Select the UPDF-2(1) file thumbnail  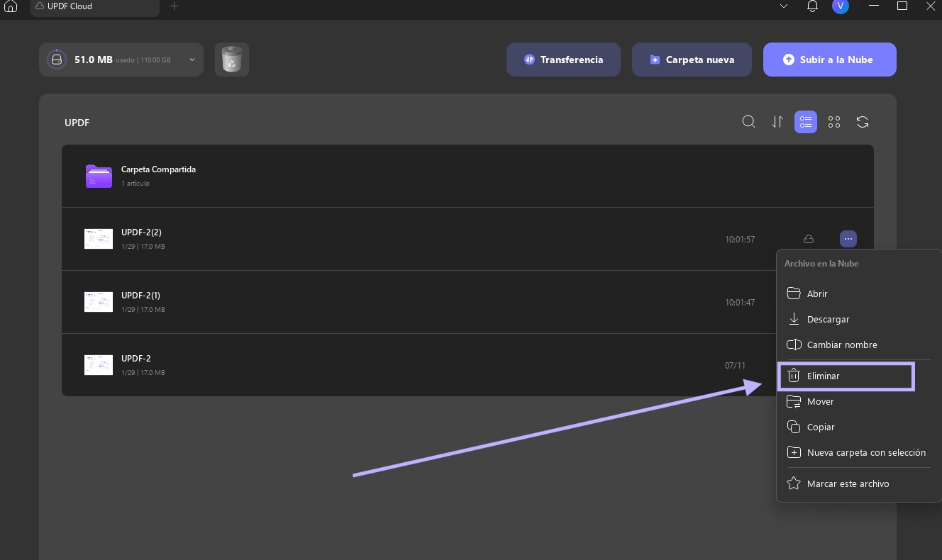point(99,302)
